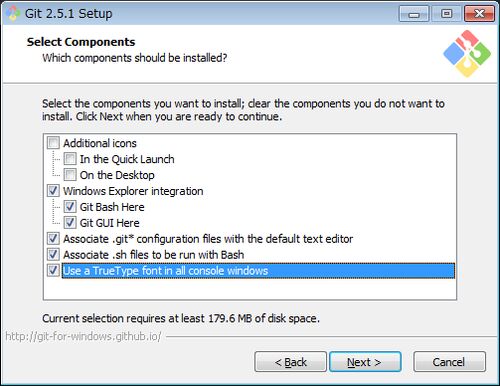Check the On the Desktop option
The image size is (500, 386).
pos(70,175)
